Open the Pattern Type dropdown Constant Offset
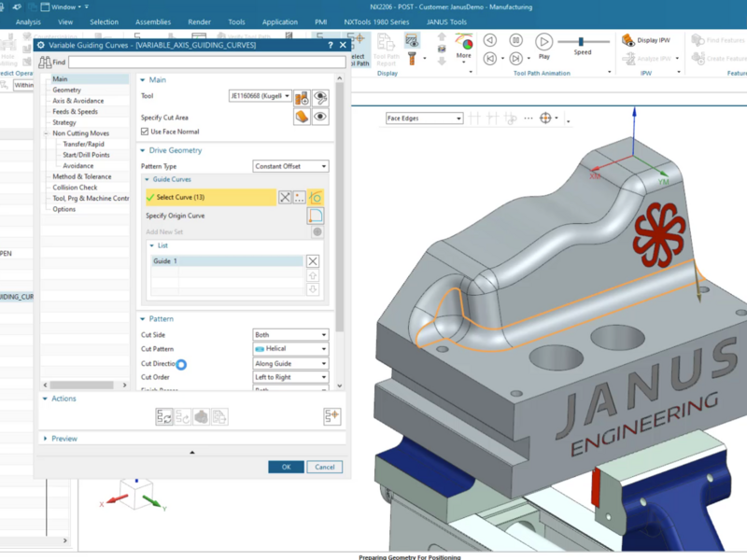The width and height of the screenshot is (747, 560). [x=290, y=166]
